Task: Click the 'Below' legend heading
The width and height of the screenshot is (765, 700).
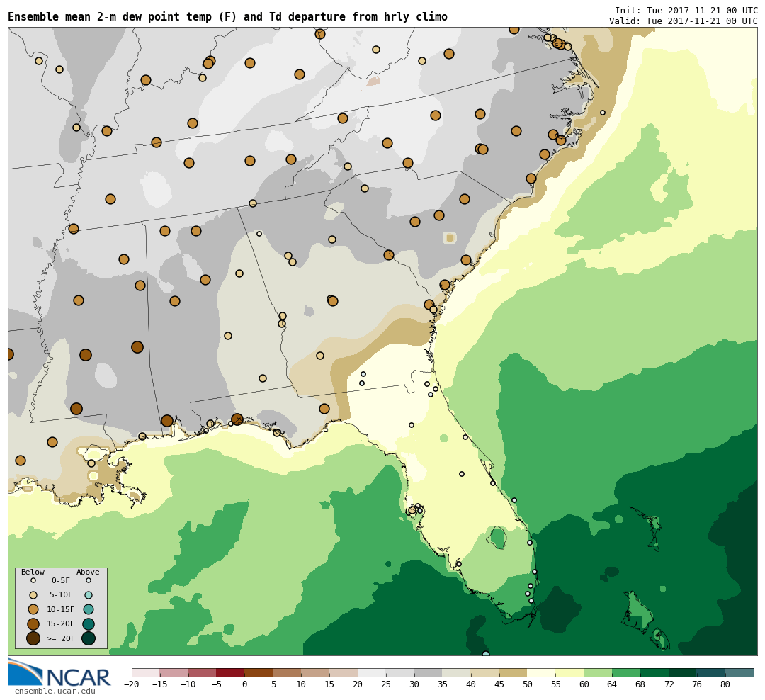Action: click(x=33, y=572)
